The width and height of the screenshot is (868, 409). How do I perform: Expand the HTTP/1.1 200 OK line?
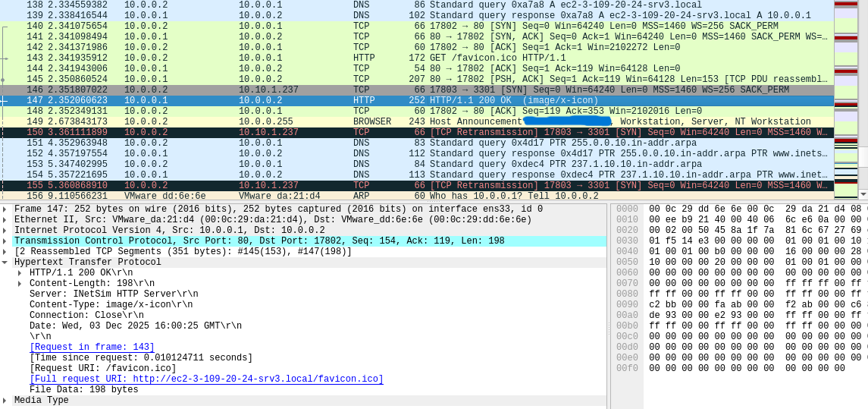pyautogui.click(x=20, y=272)
